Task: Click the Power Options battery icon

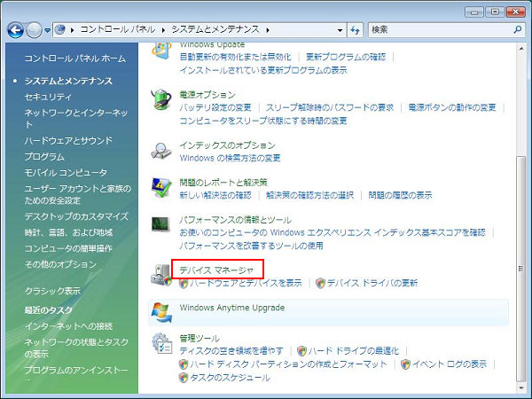Action: tap(161, 99)
